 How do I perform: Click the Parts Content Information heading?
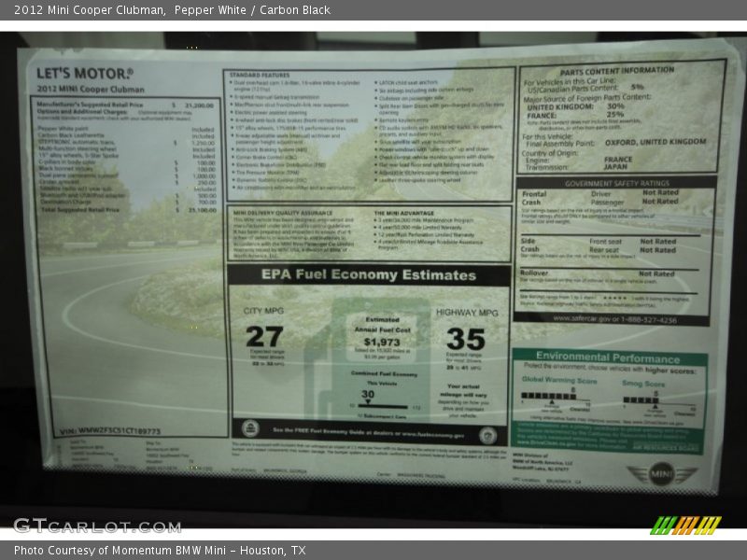click(616, 70)
